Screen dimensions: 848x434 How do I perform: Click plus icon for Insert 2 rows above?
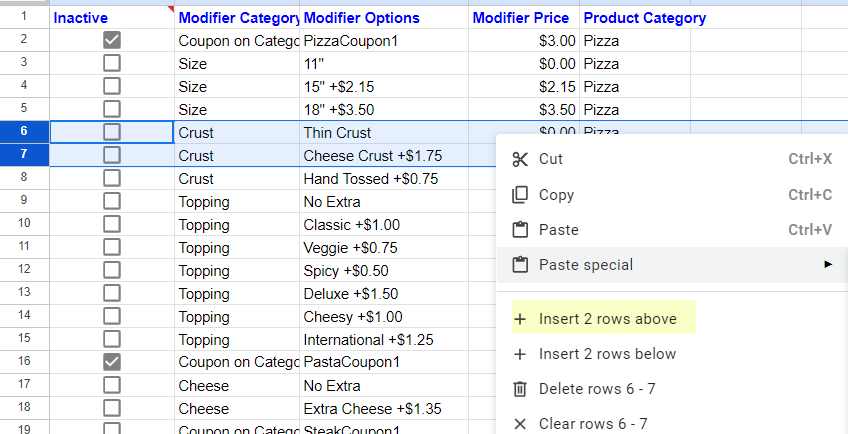(519, 320)
